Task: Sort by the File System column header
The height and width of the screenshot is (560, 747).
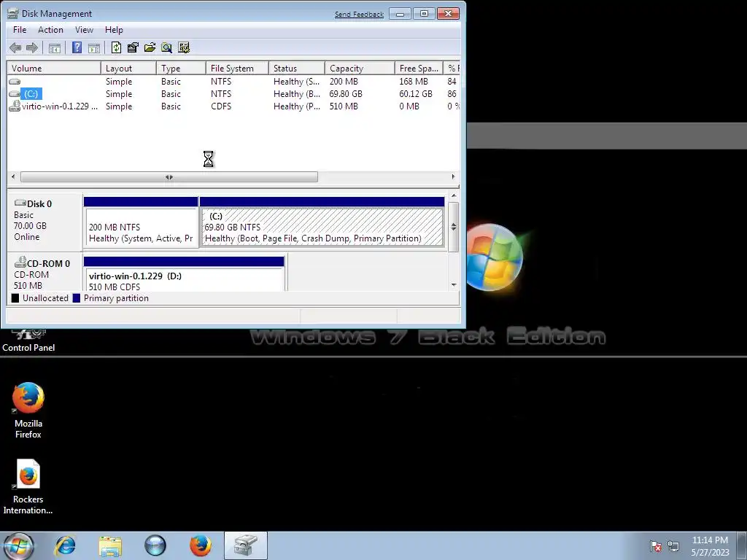Action: pyautogui.click(x=237, y=68)
